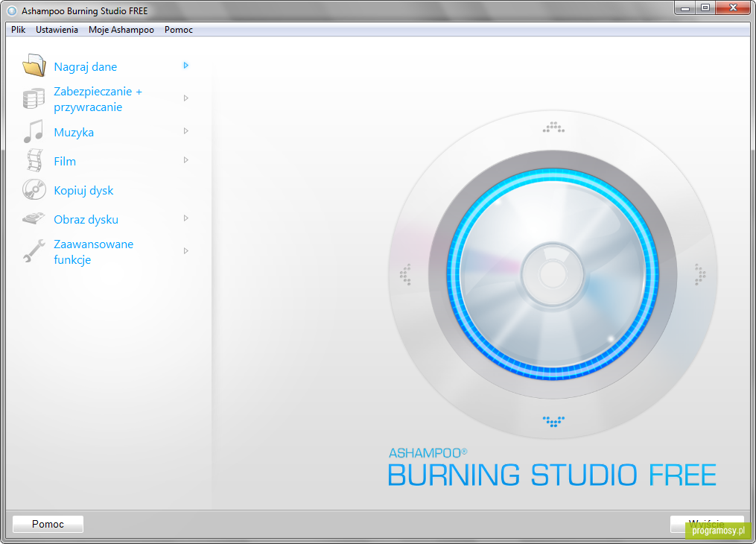Expand the Zaawansowane funkcje submenu arrow
This screenshot has height=544, width=756.
[x=185, y=251]
